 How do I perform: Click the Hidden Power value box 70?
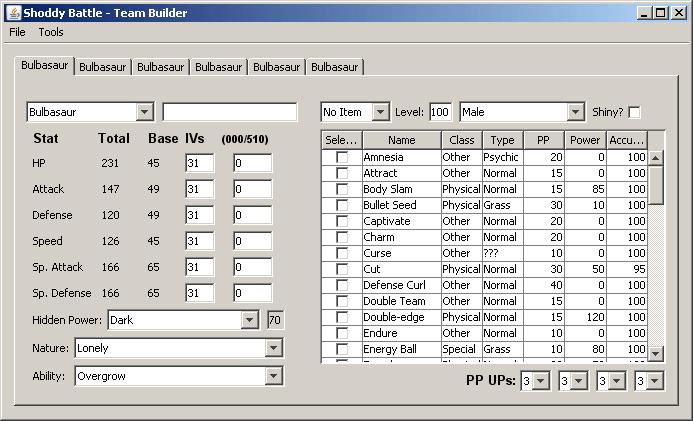[x=275, y=320]
